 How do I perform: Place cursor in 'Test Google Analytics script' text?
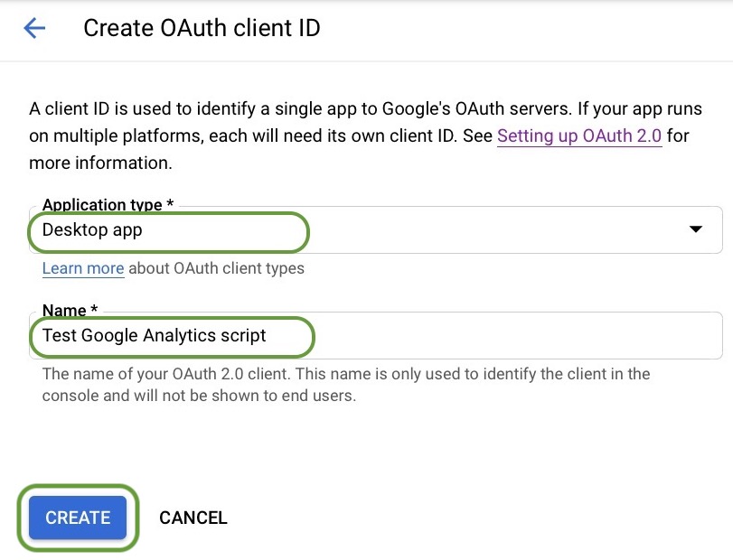pos(154,336)
